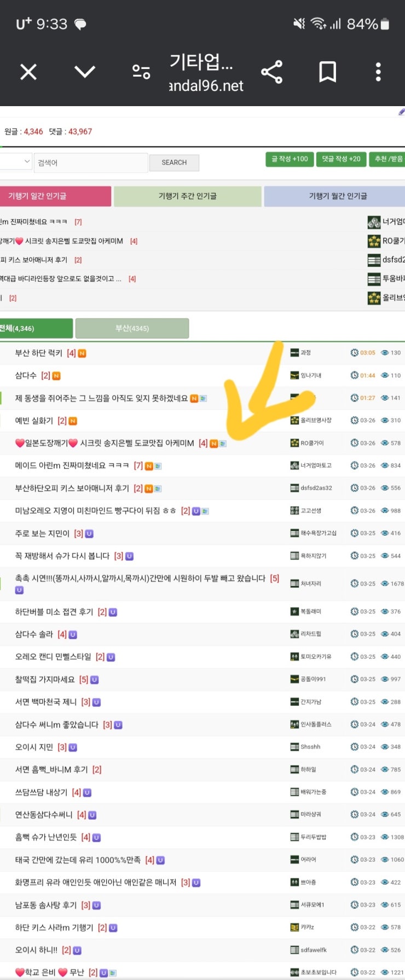The width and height of the screenshot is (405, 980).
Task: Tap the battery icon in status bar
Action: (x=385, y=24)
